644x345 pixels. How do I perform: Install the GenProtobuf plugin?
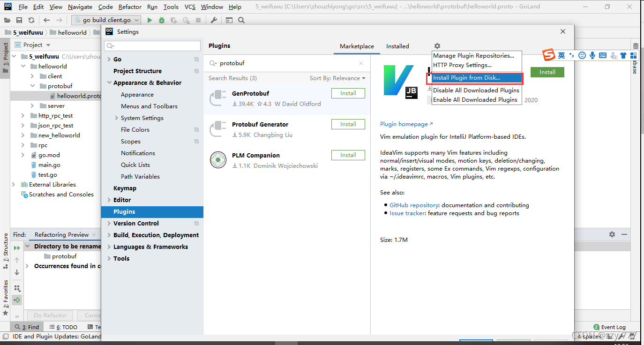pyautogui.click(x=348, y=93)
